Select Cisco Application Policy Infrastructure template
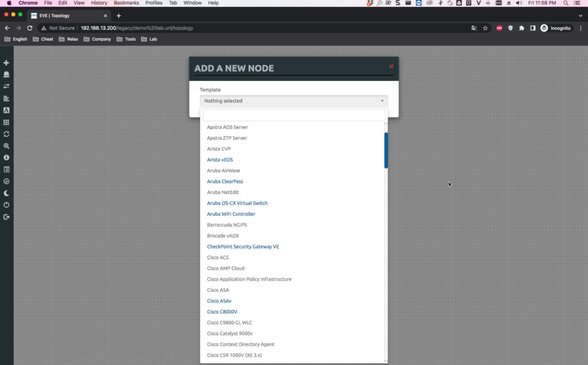This screenshot has height=365, width=588. tap(249, 279)
